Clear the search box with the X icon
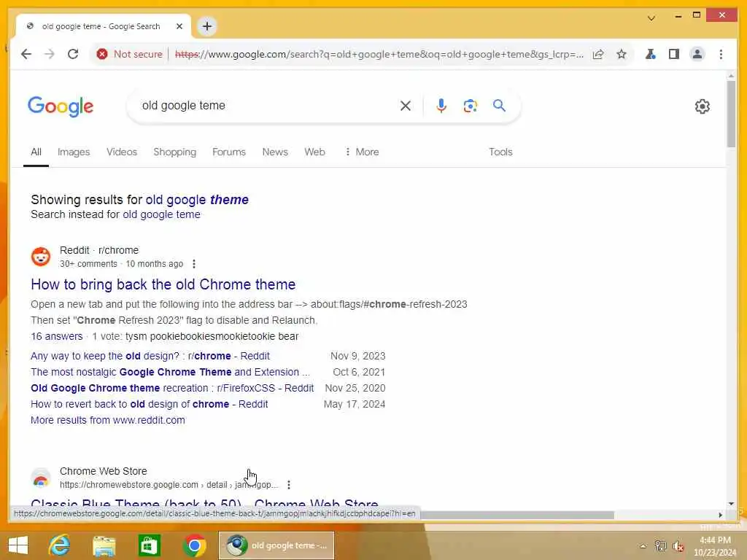This screenshot has height=560, width=747. coord(406,106)
